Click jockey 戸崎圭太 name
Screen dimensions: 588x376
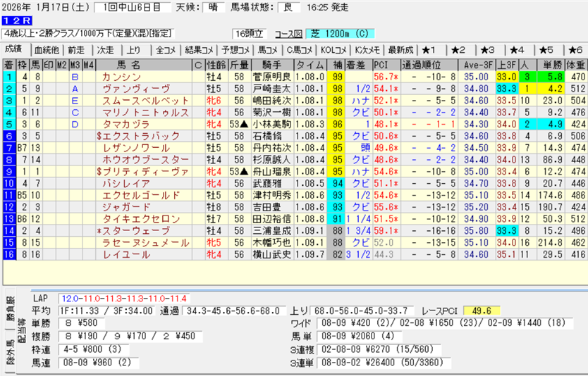pyautogui.click(x=272, y=89)
